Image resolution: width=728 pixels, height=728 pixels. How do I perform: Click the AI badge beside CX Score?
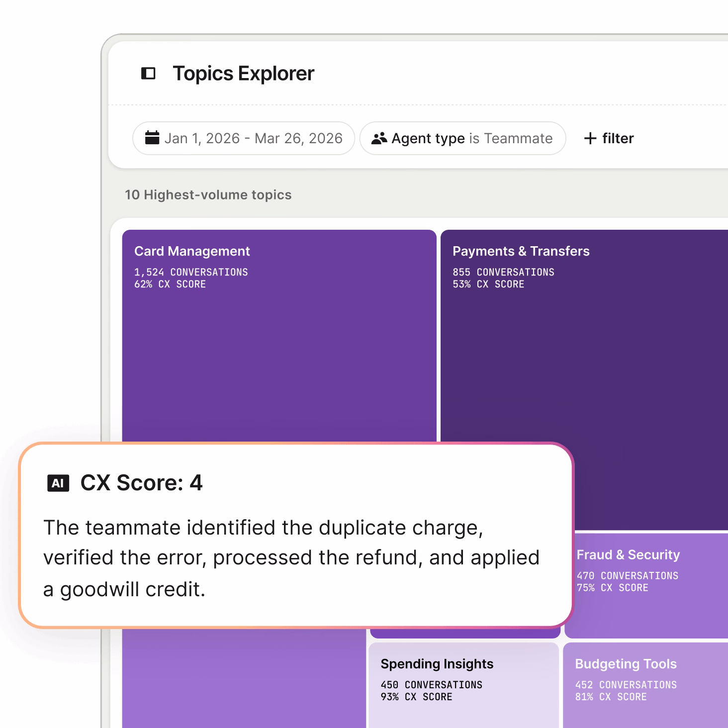[58, 483]
